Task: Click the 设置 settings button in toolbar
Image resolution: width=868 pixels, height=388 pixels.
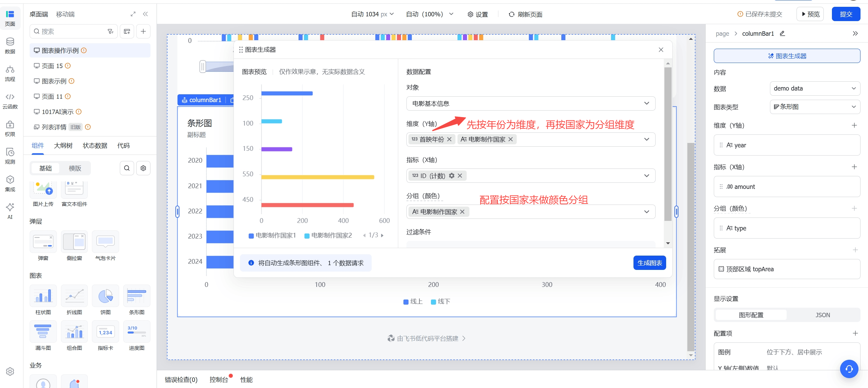Action: point(478,14)
